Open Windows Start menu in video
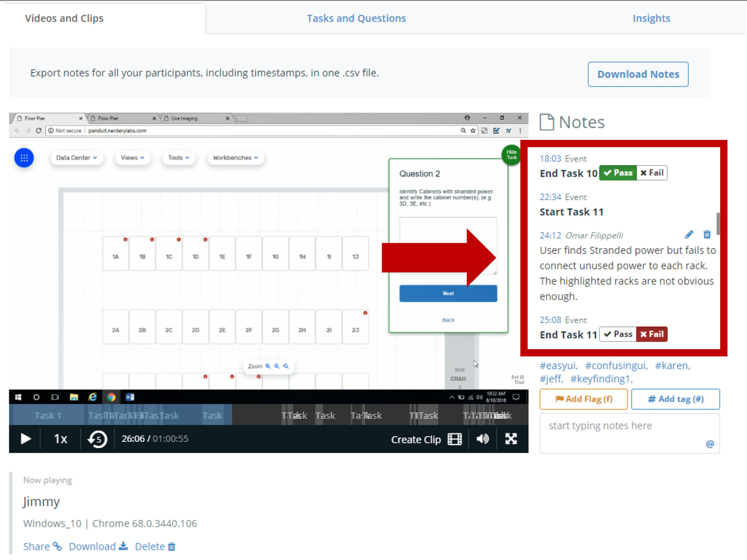747x560 pixels. (x=18, y=397)
